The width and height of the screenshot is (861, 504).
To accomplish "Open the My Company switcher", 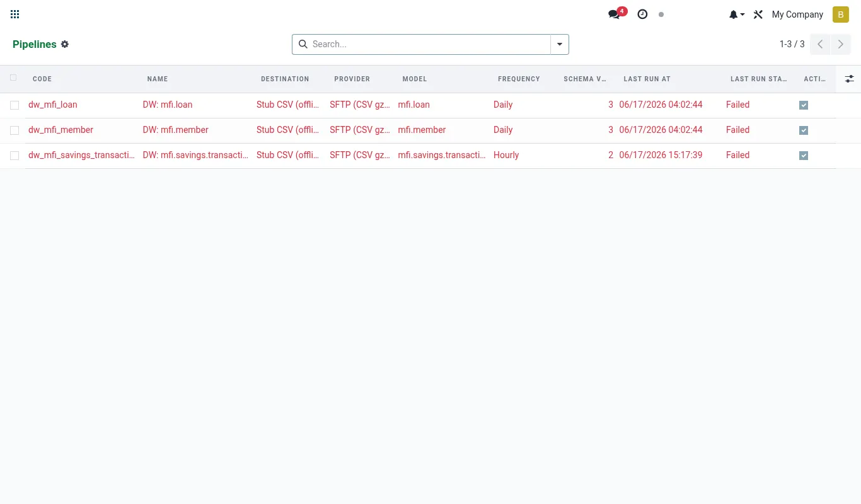I will 797,14.
